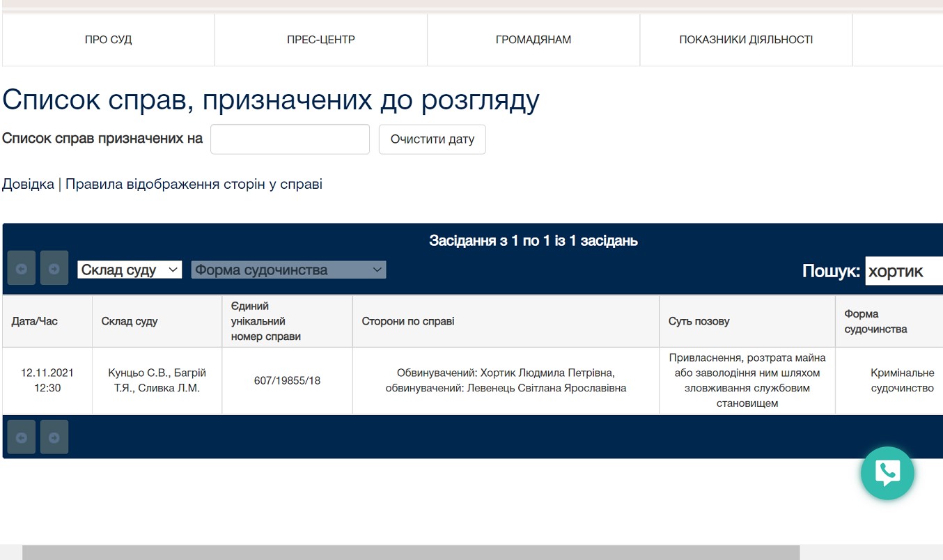The height and width of the screenshot is (560, 943).
Task: Follow the Правила відображення сторін у справі link
Action: pyautogui.click(x=194, y=185)
